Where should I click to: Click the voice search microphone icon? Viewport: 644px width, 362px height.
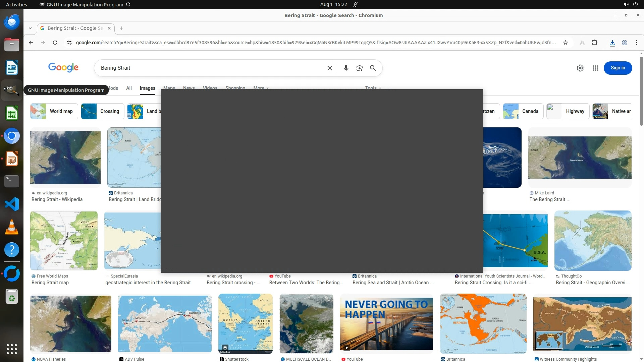[x=346, y=68]
